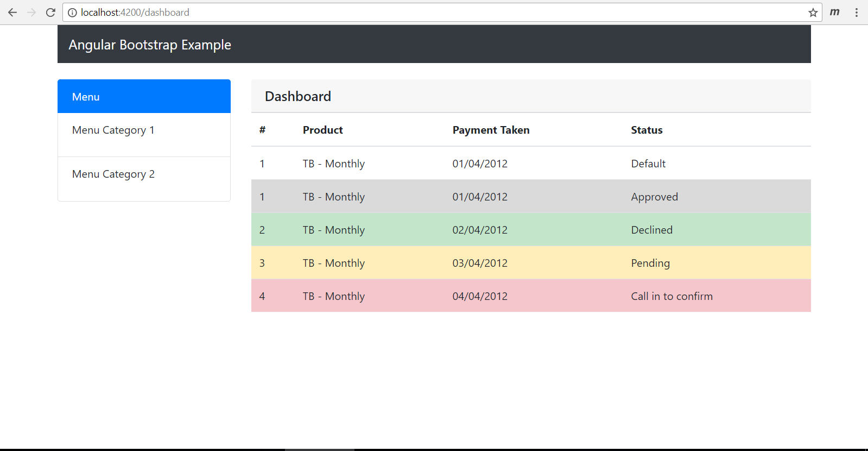
Task: Click row number 2 in green row
Action: (262, 230)
